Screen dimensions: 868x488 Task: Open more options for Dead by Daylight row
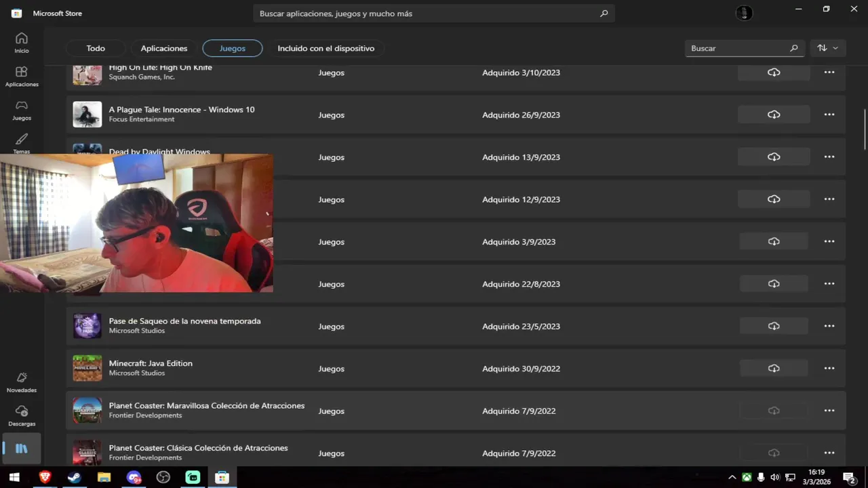point(829,157)
